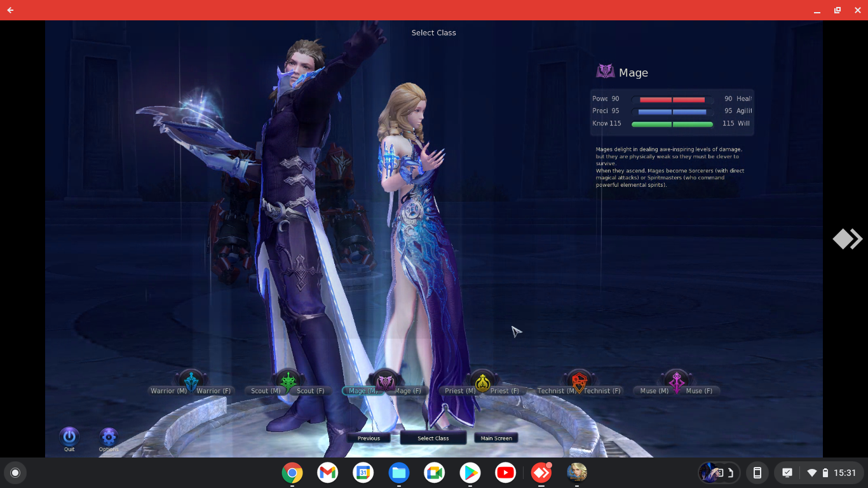The width and height of the screenshot is (868, 488).
Task: Click the green Scout class emblem
Action: [x=288, y=382]
